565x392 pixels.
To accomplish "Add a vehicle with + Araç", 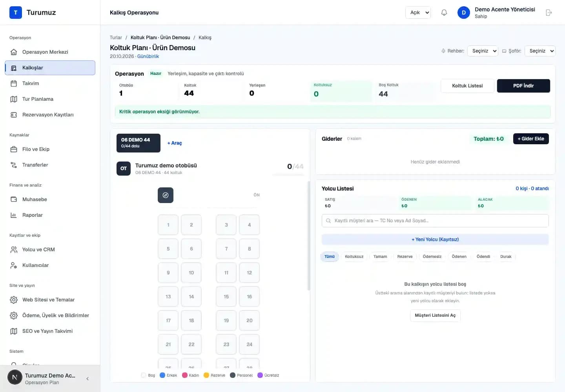I will click(x=175, y=143).
